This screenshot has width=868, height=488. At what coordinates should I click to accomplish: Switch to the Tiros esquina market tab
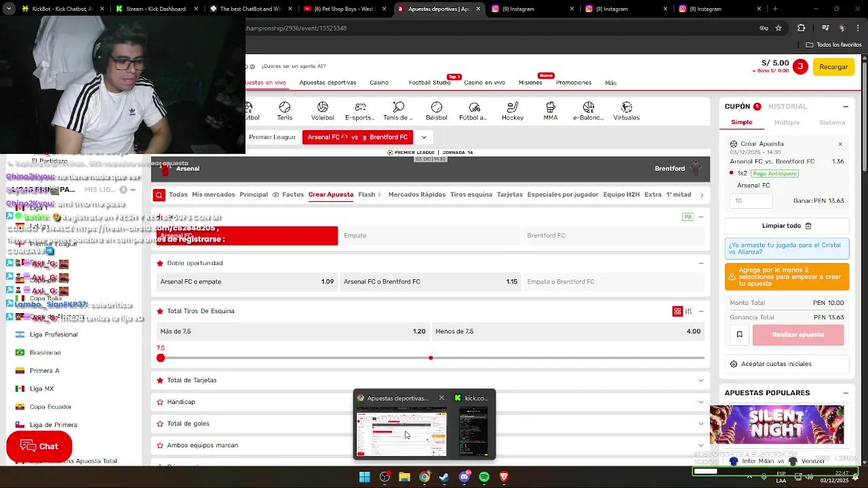point(471,195)
